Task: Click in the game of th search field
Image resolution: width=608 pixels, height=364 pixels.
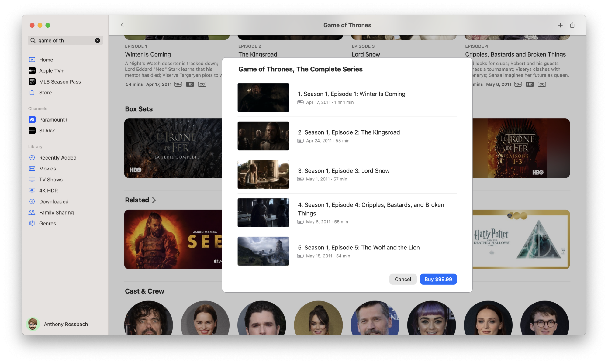Action: coord(64,40)
